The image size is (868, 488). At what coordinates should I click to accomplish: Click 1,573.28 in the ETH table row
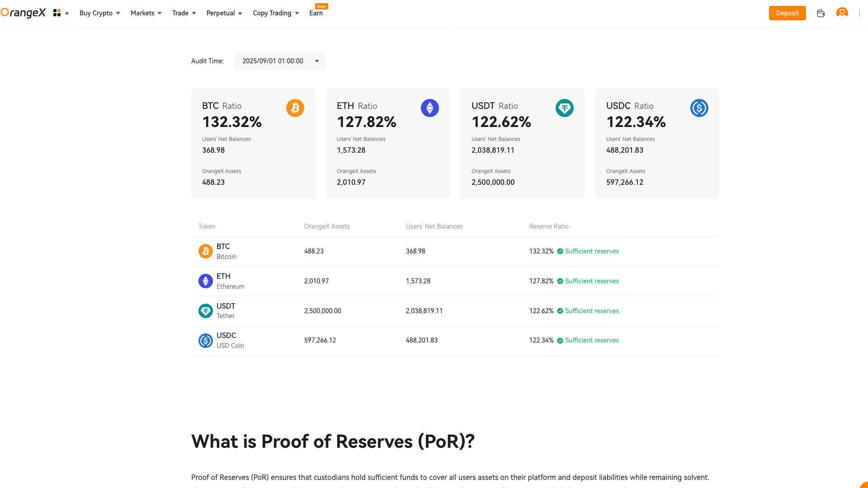418,281
